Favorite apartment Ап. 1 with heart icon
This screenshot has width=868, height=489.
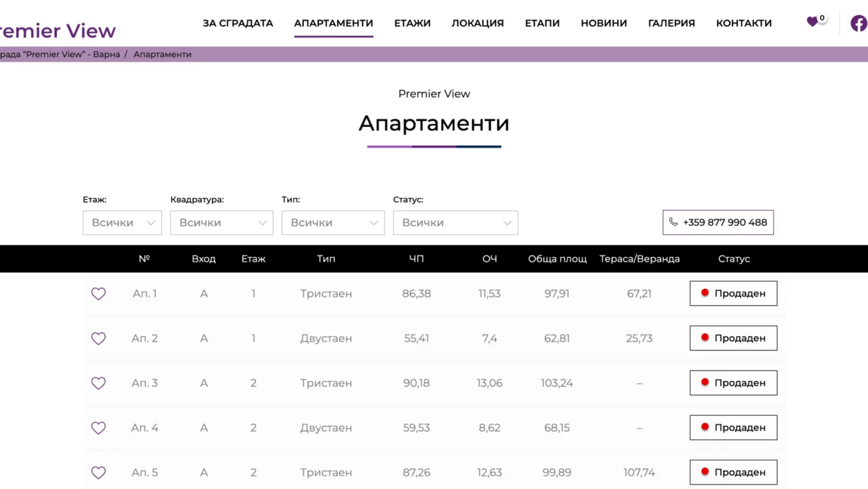point(99,294)
